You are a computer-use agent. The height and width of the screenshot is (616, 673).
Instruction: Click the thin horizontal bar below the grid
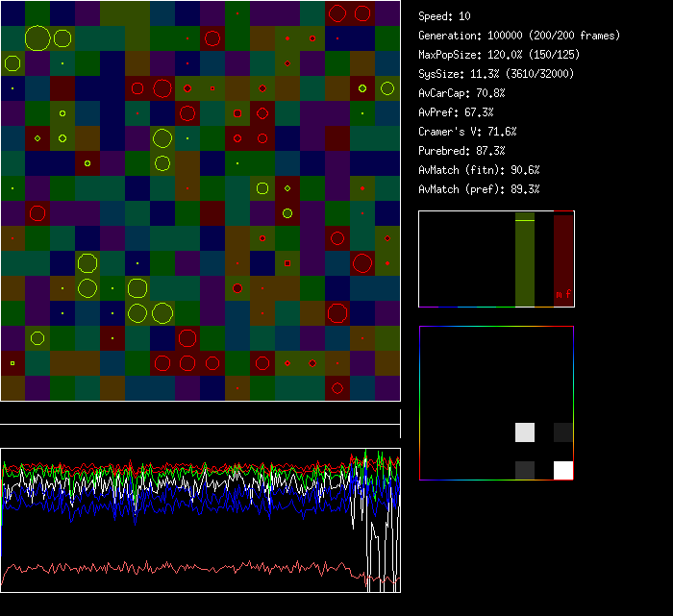point(200,424)
